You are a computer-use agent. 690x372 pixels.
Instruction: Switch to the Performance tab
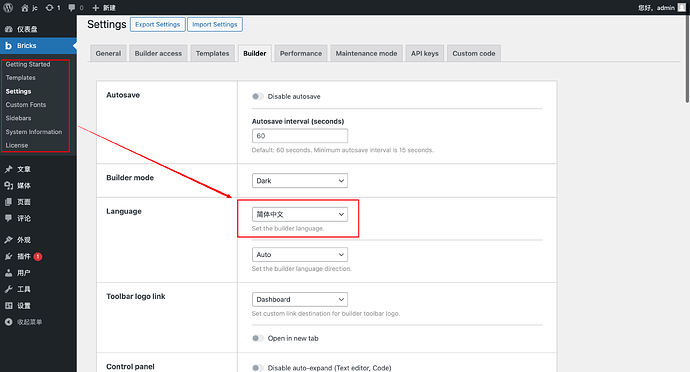[x=301, y=53]
